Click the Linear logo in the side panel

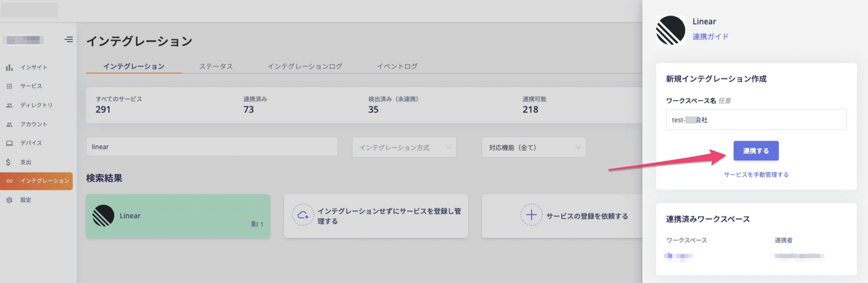point(670,30)
